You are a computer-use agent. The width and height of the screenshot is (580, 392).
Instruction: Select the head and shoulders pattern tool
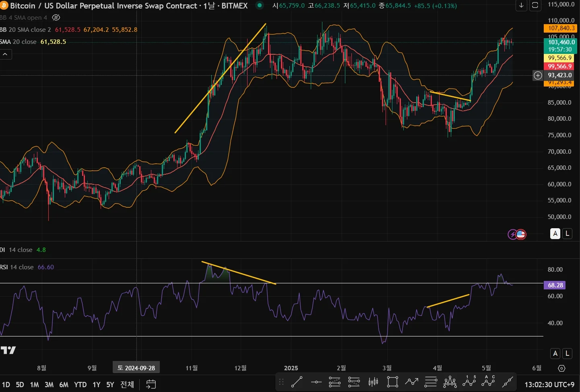pos(450,382)
